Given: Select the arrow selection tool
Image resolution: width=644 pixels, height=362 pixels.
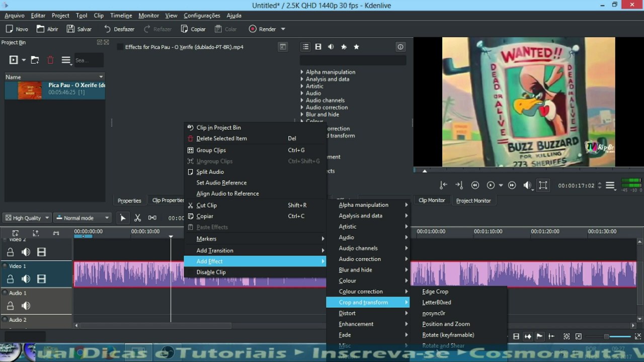Looking at the screenshot, I should pos(123,218).
